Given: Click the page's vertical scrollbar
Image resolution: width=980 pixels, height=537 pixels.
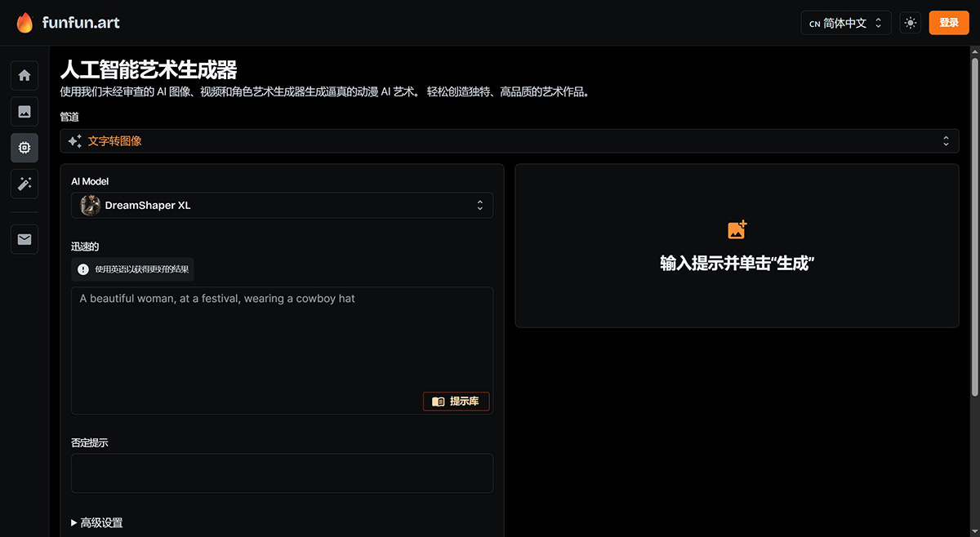Looking at the screenshot, I should pyautogui.click(x=973, y=245).
